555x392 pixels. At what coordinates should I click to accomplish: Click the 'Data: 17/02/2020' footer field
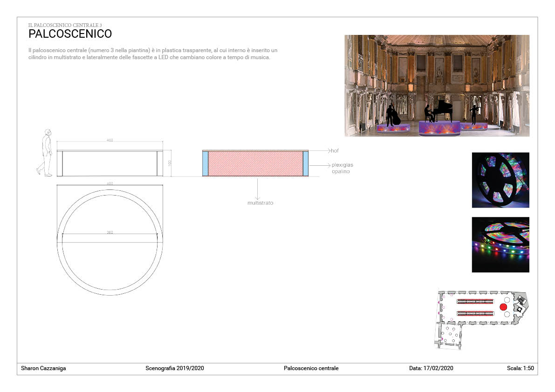point(431,368)
